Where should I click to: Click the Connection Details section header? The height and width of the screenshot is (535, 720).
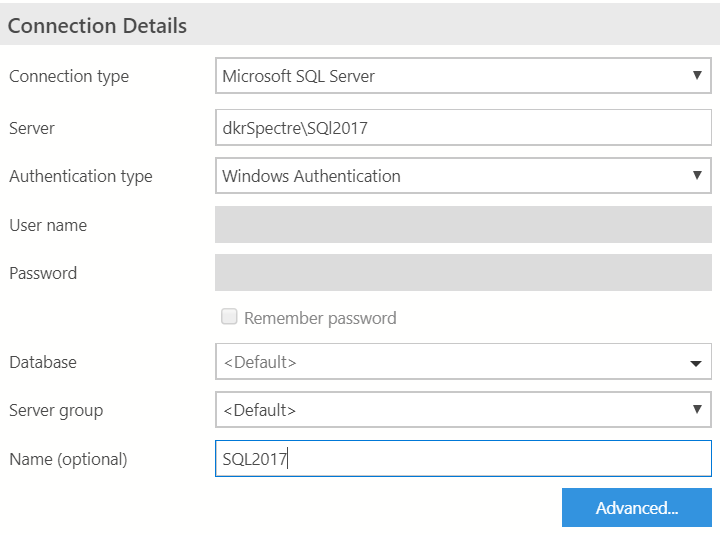pyautogui.click(x=98, y=26)
